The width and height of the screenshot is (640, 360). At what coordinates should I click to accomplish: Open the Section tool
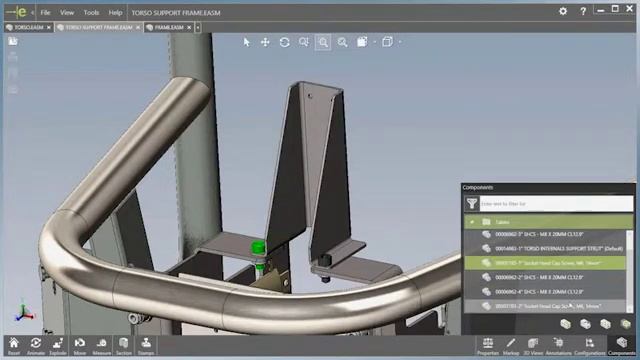[x=124, y=346]
